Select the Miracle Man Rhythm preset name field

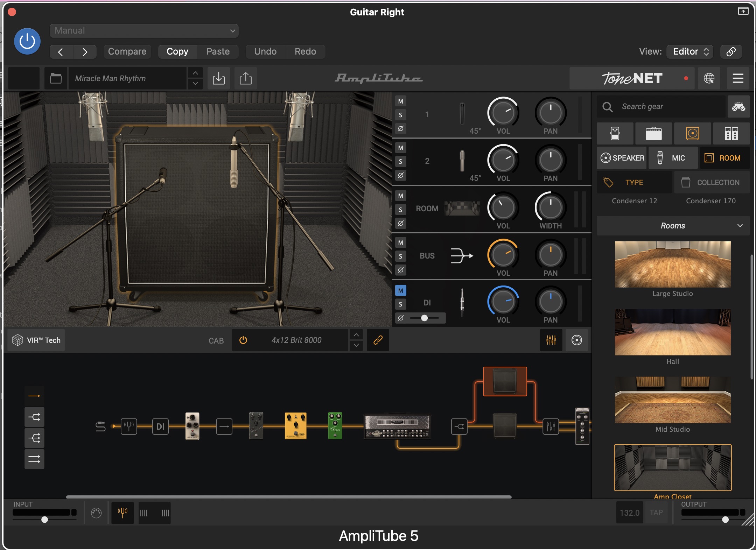click(128, 78)
